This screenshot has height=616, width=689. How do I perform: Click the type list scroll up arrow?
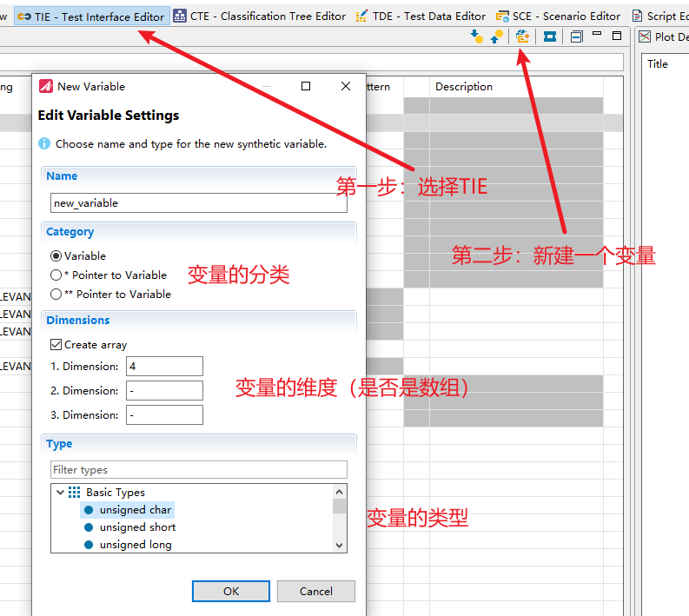[x=339, y=491]
